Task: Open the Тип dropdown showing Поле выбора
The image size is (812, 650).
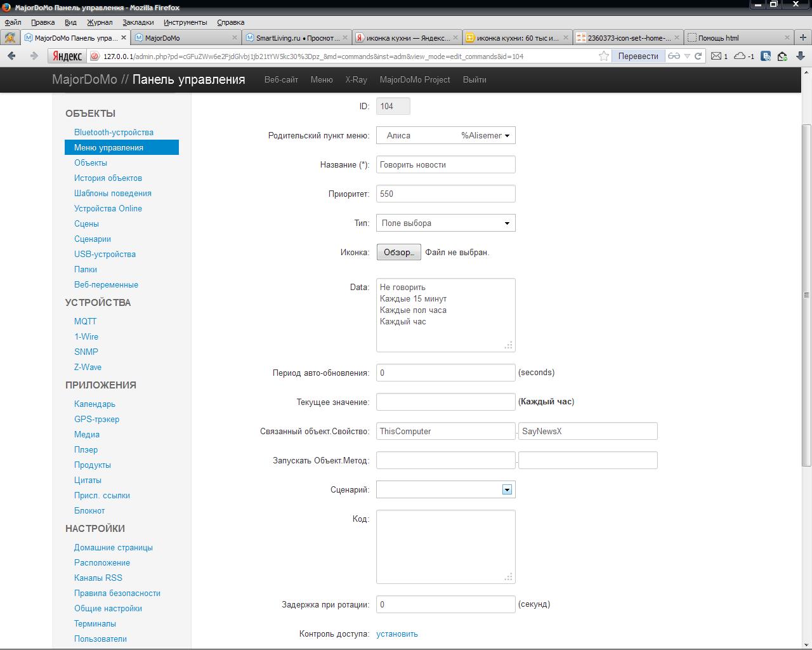Action: click(x=445, y=223)
